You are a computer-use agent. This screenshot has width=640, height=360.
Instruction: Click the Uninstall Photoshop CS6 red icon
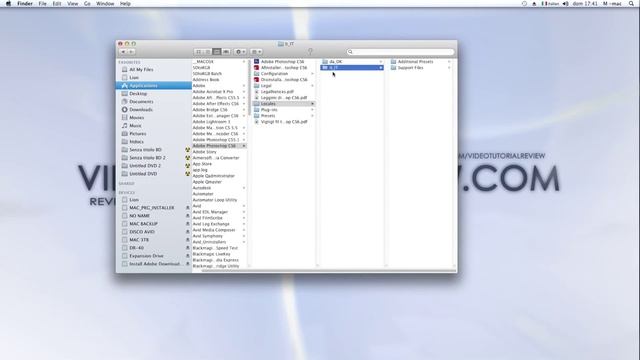[x=256, y=80]
